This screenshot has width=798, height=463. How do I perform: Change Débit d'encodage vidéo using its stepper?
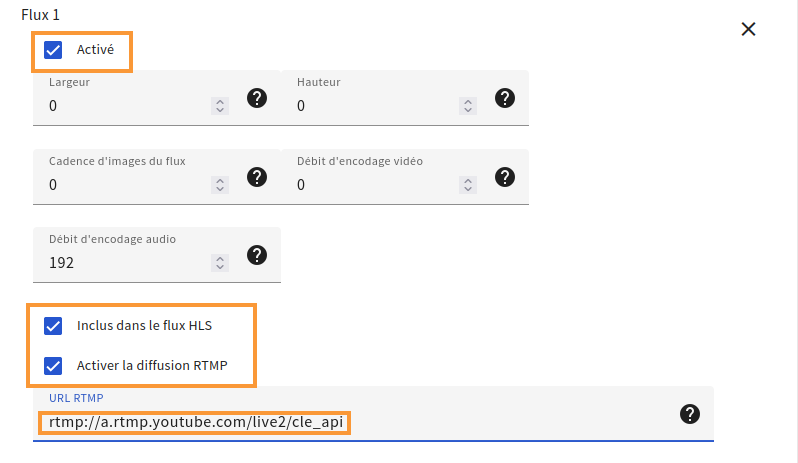468,185
